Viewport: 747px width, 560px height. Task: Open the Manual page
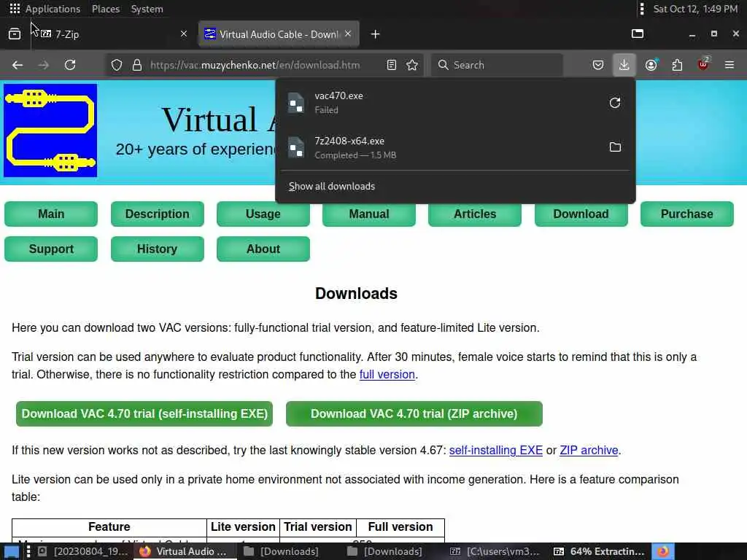(x=368, y=214)
